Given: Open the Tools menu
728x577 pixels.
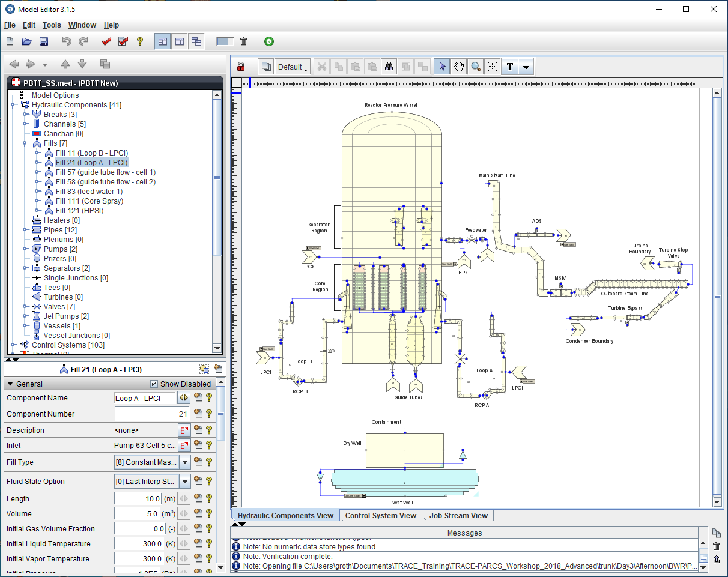Looking at the screenshot, I should [x=52, y=25].
